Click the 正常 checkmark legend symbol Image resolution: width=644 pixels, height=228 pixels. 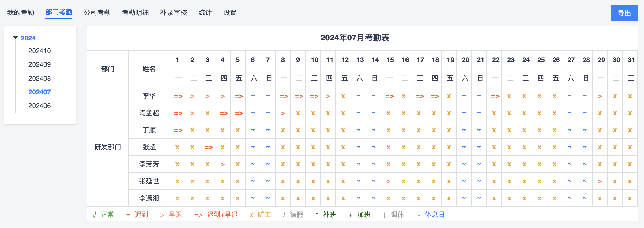coord(94,215)
